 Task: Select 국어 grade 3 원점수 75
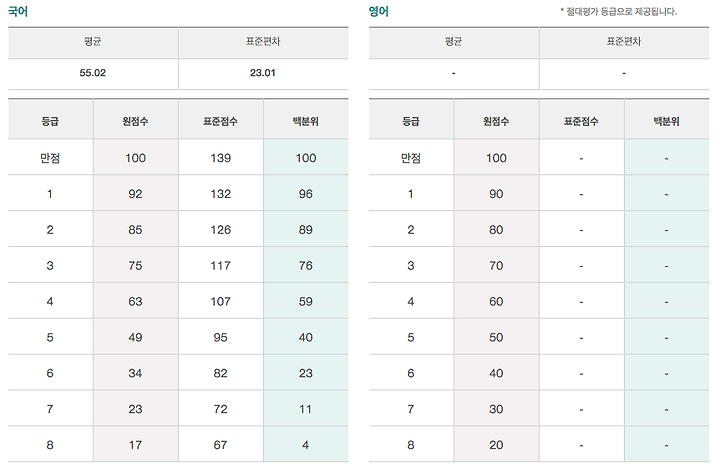[x=135, y=265]
